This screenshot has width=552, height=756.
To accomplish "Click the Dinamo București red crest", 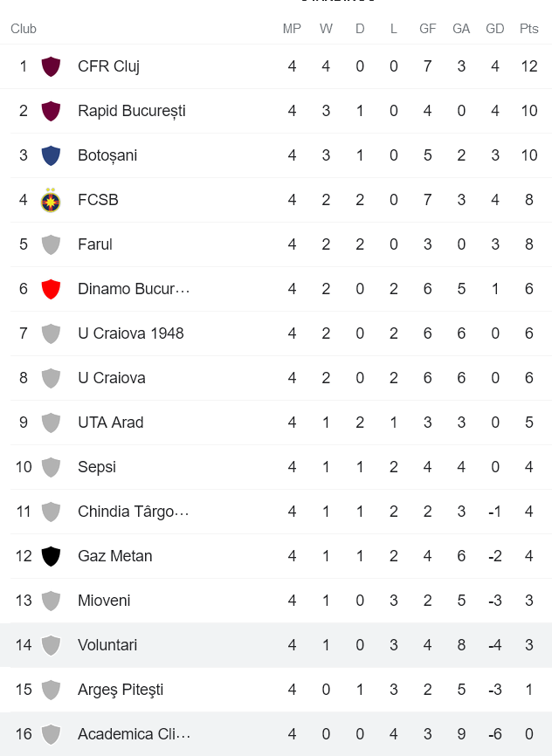I will [x=51, y=288].
